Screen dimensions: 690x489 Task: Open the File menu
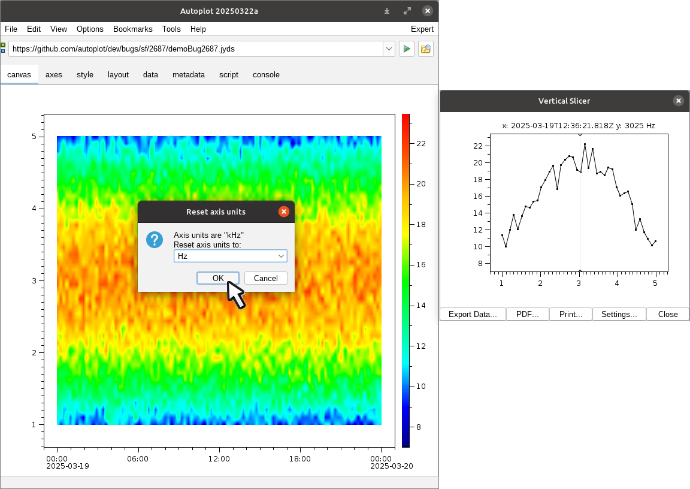11,29
